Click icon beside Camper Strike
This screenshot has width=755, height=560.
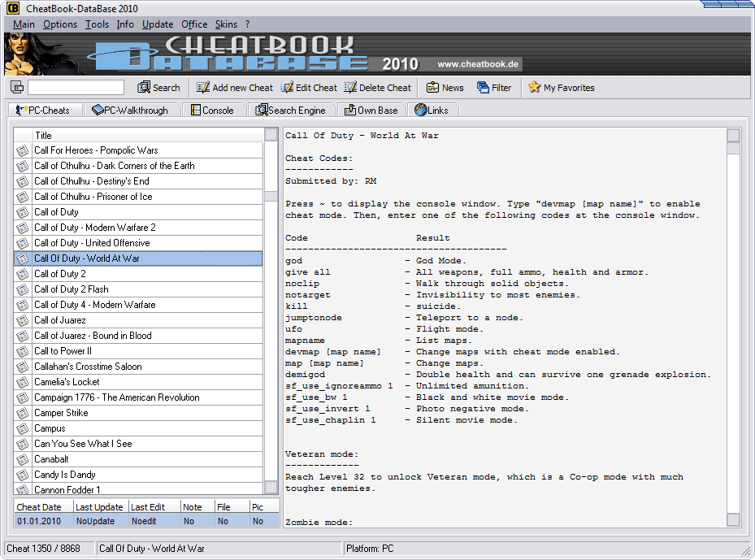22,413
